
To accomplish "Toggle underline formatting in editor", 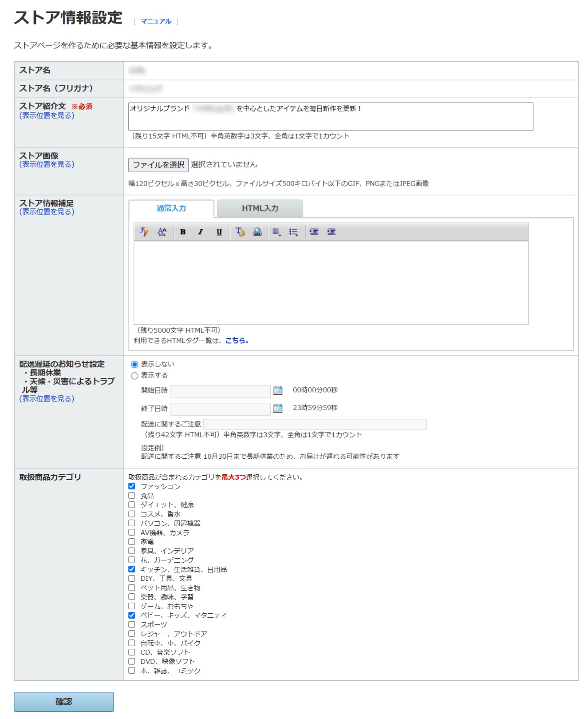I will [x=219, y=232].
